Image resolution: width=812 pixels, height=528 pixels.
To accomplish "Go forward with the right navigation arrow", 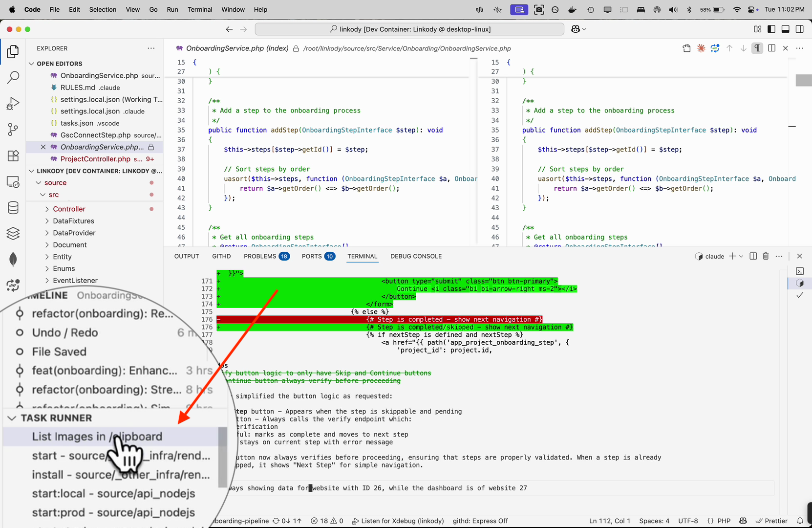I will pyautogui.click(x=243, y=29).
